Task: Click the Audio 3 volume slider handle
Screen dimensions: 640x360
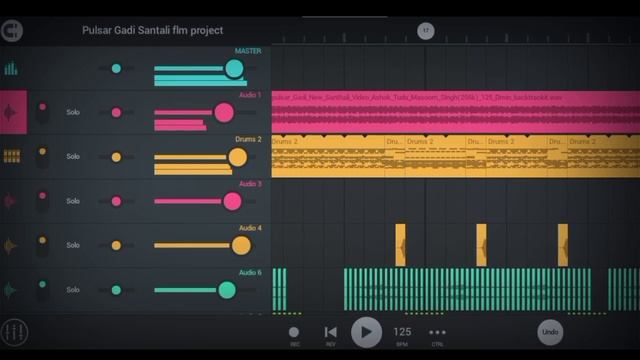Action: pos(232,201)
